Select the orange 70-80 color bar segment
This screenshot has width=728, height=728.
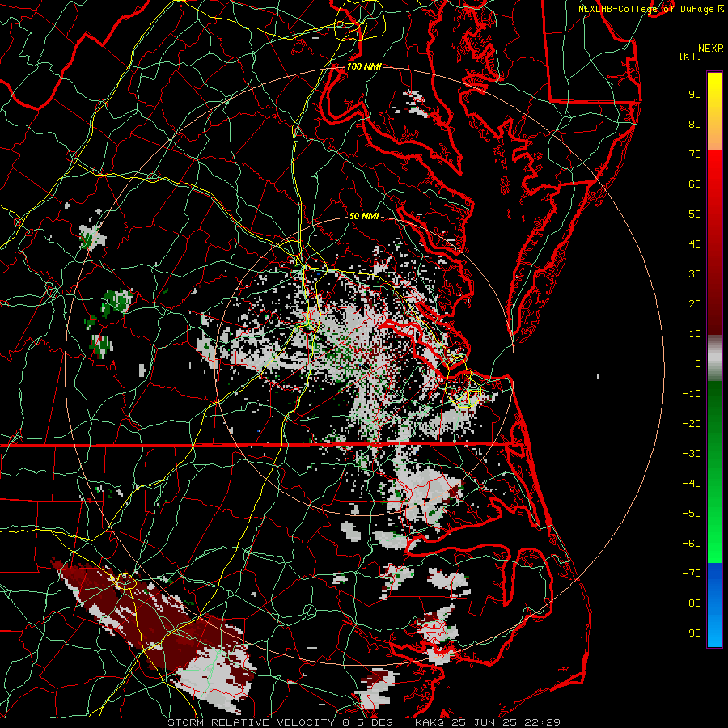(714, 138)
